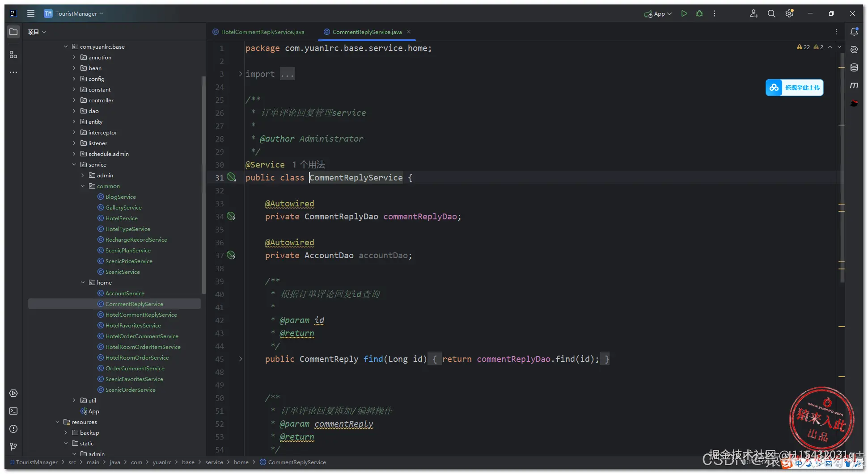The image size is (868, 474).
Task: Click the cloud upload floating button
Action: point(794,88)
